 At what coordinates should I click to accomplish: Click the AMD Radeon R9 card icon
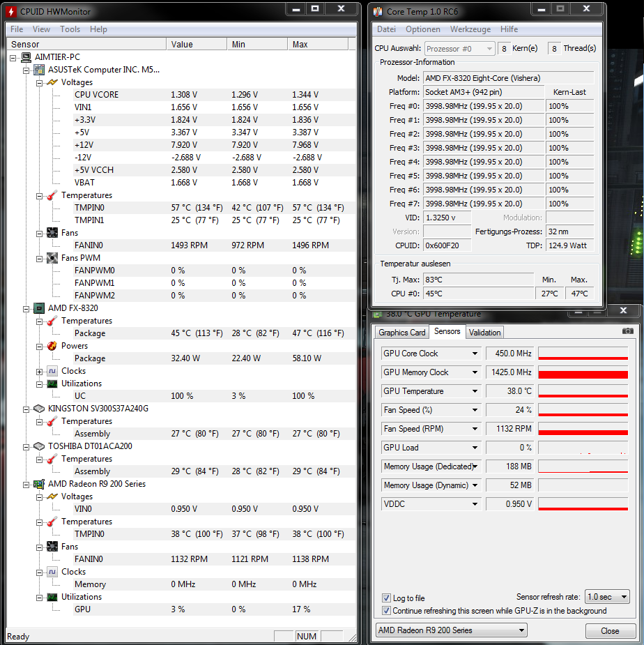pyautogui.click(x=39, y=484)
